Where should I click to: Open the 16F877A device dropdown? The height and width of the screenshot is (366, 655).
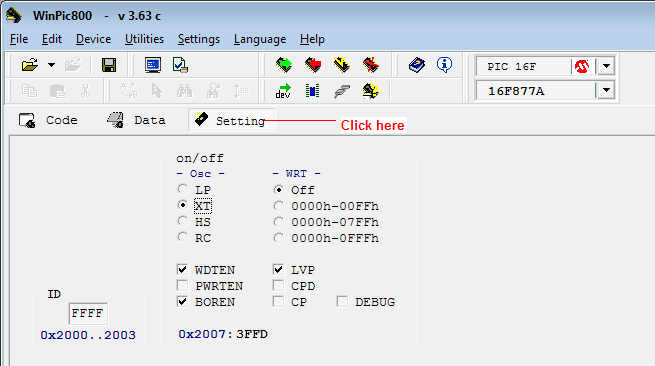(606, 90)
